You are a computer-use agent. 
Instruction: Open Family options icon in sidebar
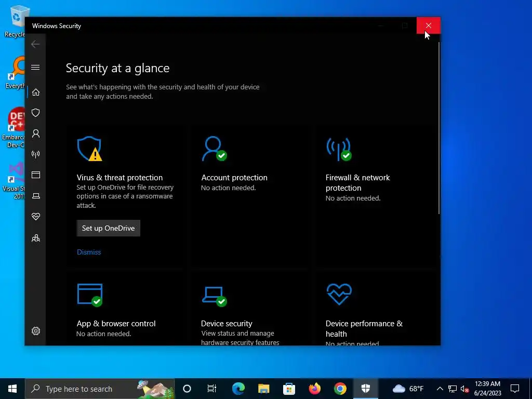[x=36, y=238]
